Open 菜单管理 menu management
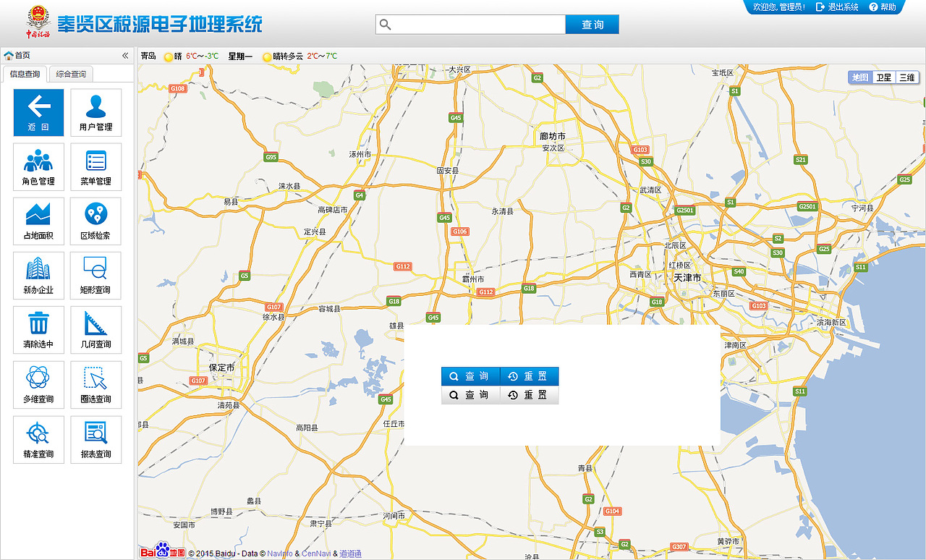The height and width of the screenshot is (560, 926). (x=95, y=167)
